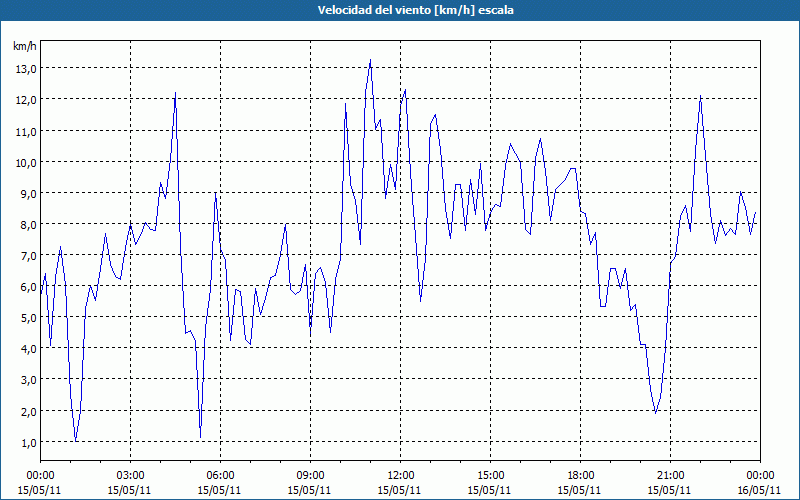Click the 6,0 y-axis label
This screenshot has width=800, height=500.
coord(29,287)
